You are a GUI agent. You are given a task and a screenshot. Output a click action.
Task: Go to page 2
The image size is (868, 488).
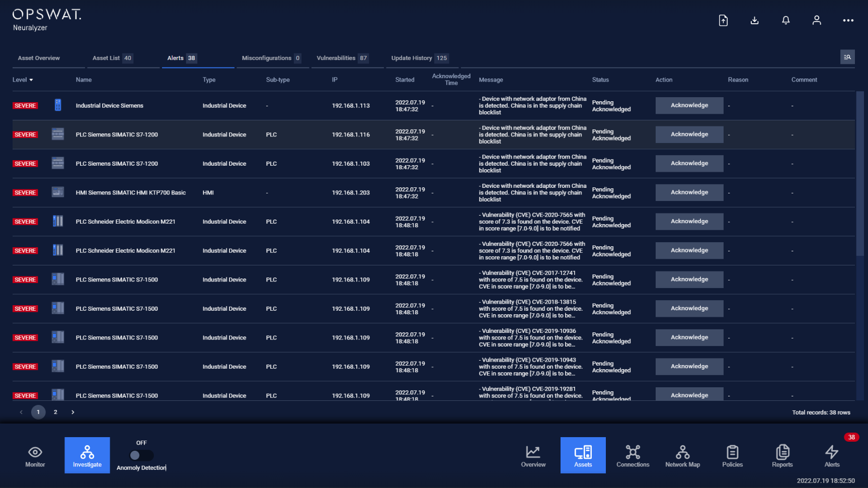55,412
